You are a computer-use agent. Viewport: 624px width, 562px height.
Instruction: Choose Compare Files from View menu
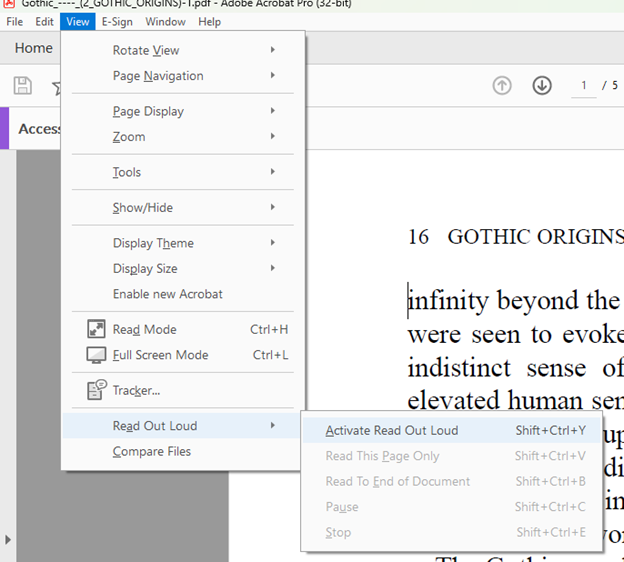tap(152, 452)
